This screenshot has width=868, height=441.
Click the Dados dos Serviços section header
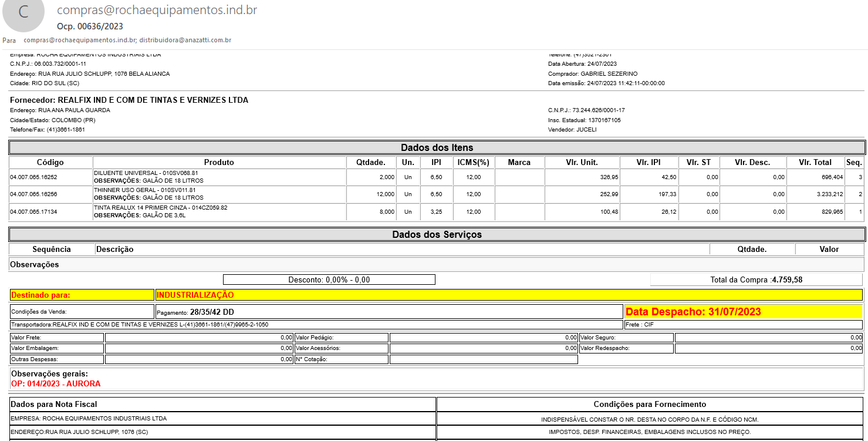[437, 234]
